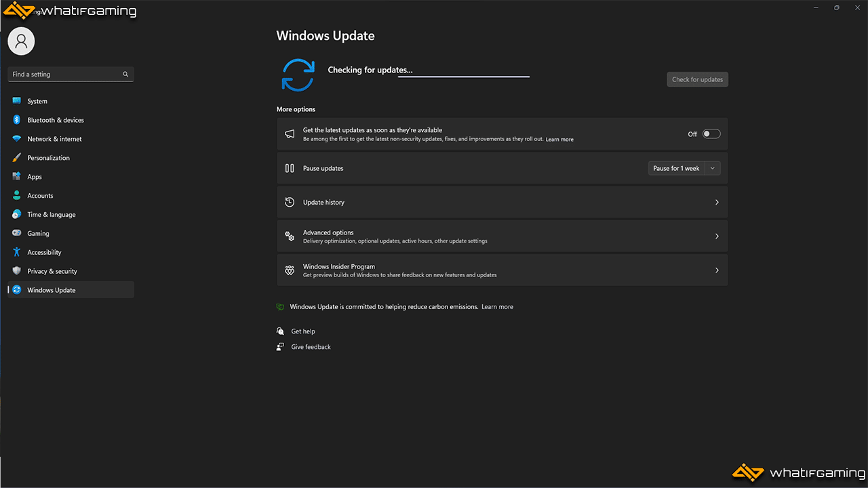This screenshot has height=488, width=868.
Task: Click the Check for updates button
Action: pos(697,79)
